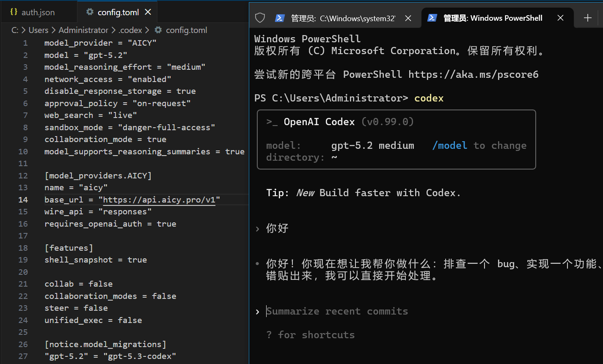Switch to the C:\Windows\system32 terminal tab
Viewport: 603px width, 364px height.
point(343,18)
